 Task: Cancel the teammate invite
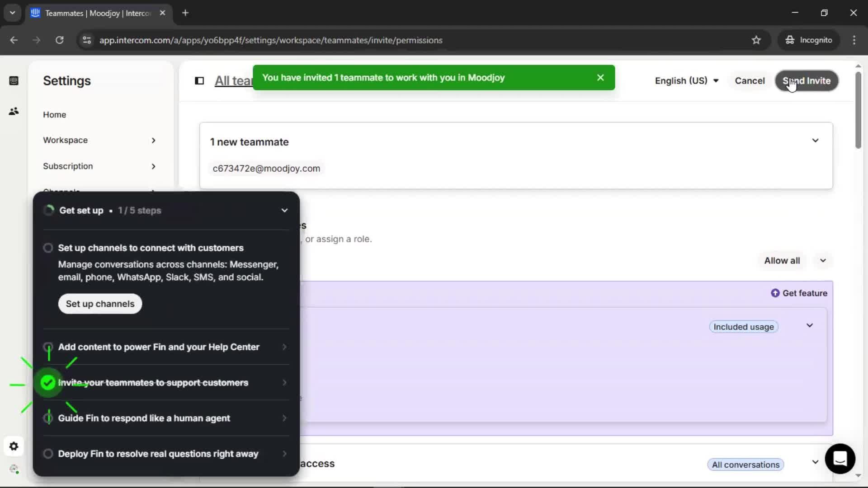(750, 81)
